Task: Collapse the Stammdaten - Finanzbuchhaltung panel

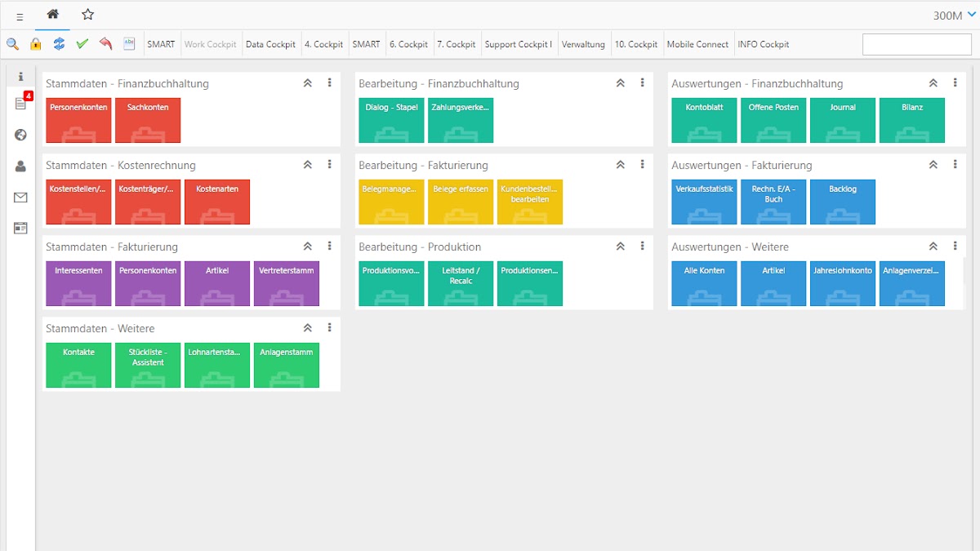Action: coord(308,83)
